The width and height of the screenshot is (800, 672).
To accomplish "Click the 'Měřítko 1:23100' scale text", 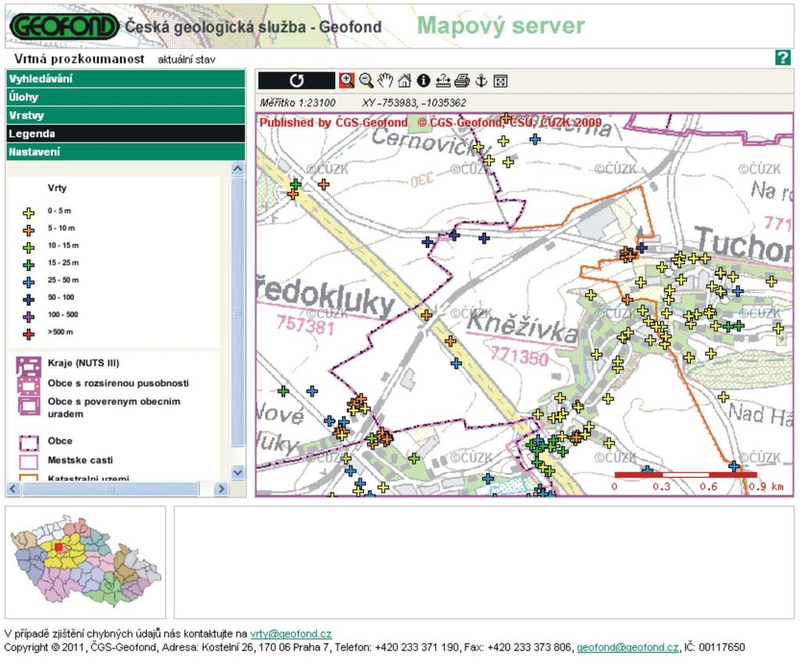I will click(x=298, y=102).
